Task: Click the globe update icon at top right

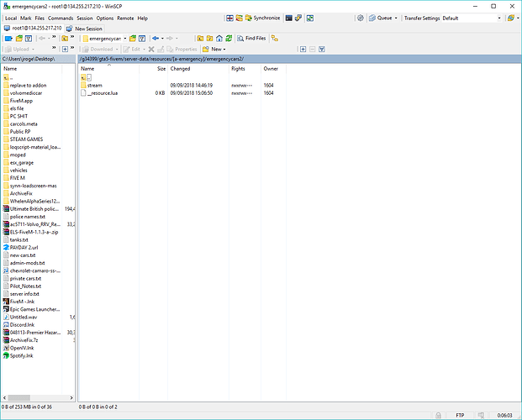Action: click(511, 18)
